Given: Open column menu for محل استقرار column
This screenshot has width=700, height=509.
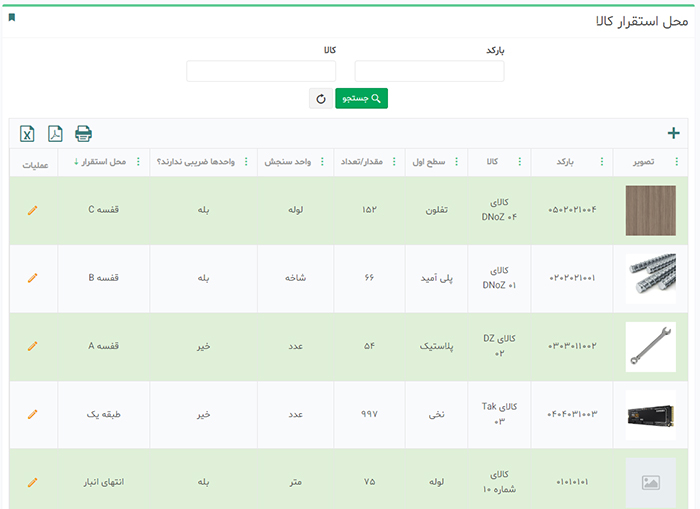Looking at the screenshot, I should 138,162.
